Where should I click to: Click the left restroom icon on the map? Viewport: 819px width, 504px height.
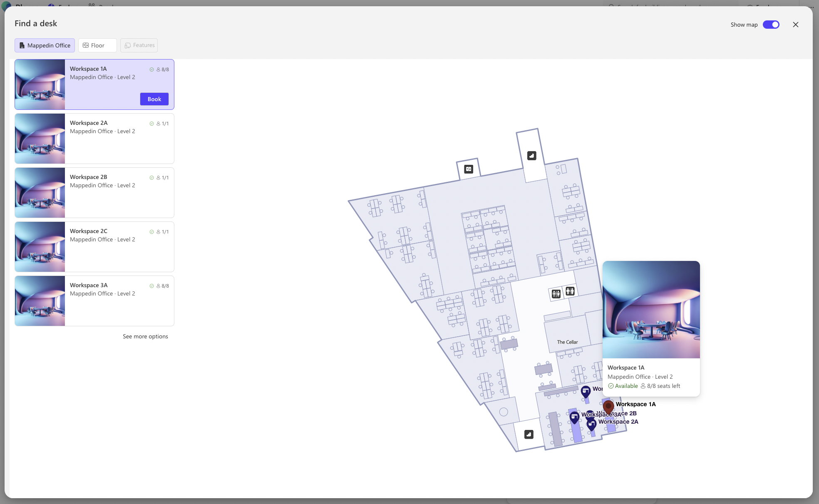point(556,294)
